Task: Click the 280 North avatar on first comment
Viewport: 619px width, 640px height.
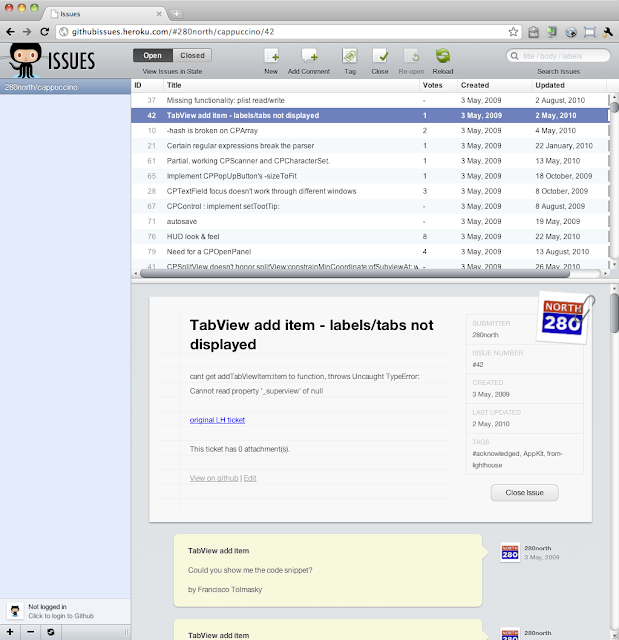Action: click(x=510, y=553)
